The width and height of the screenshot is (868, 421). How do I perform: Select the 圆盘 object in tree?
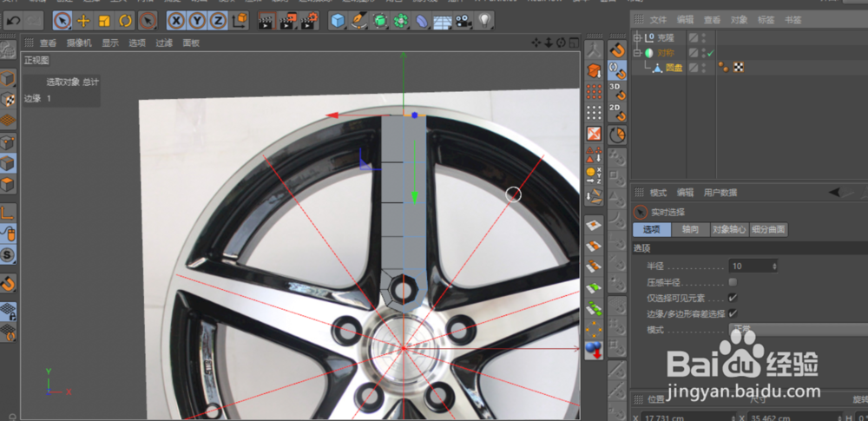[x=674, y=68]
